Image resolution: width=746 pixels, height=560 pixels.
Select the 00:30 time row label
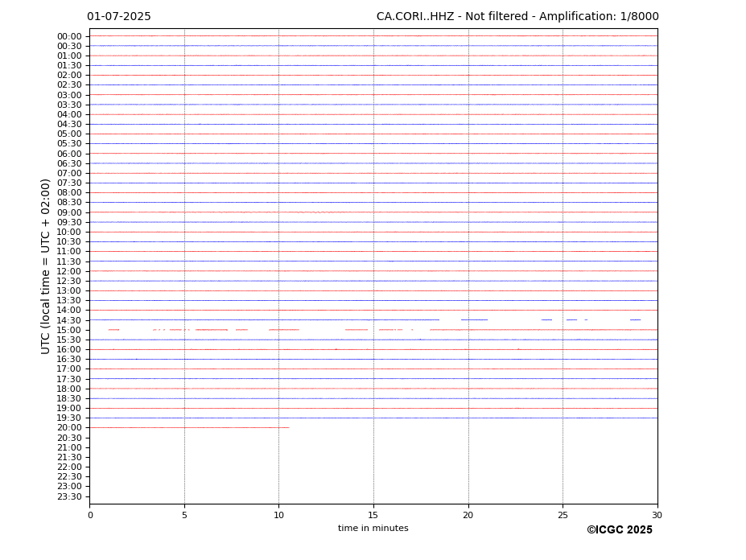pyautogui.click(x=69, y=46)
